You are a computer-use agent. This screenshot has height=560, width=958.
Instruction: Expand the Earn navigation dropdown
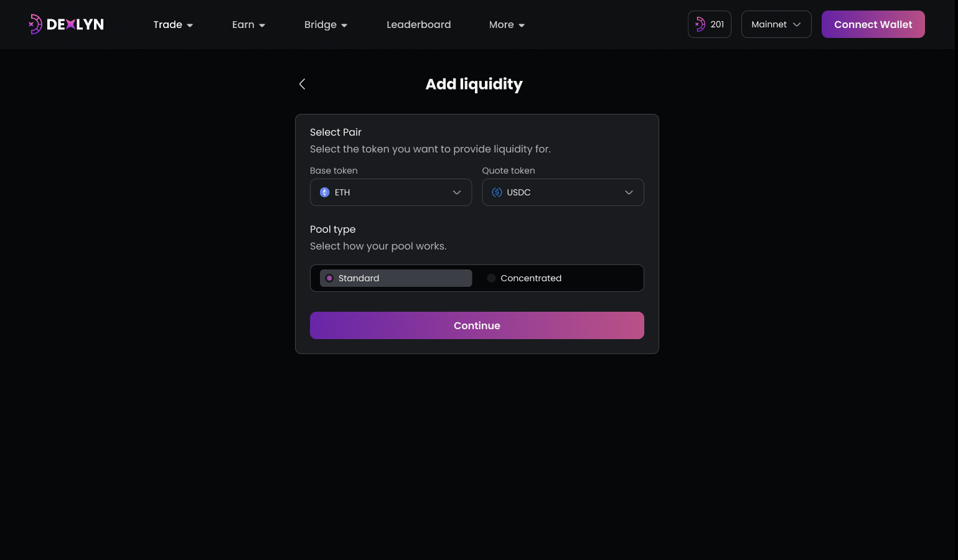tap(248, 24)
